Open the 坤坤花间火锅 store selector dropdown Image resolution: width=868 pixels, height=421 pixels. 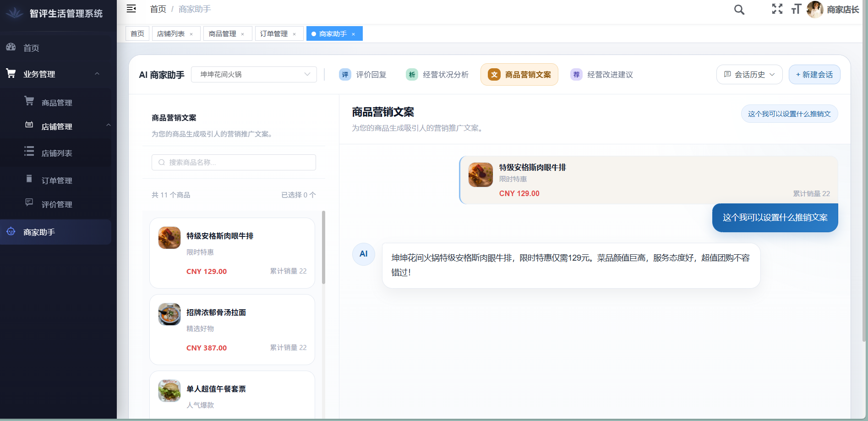coord(254,74)
